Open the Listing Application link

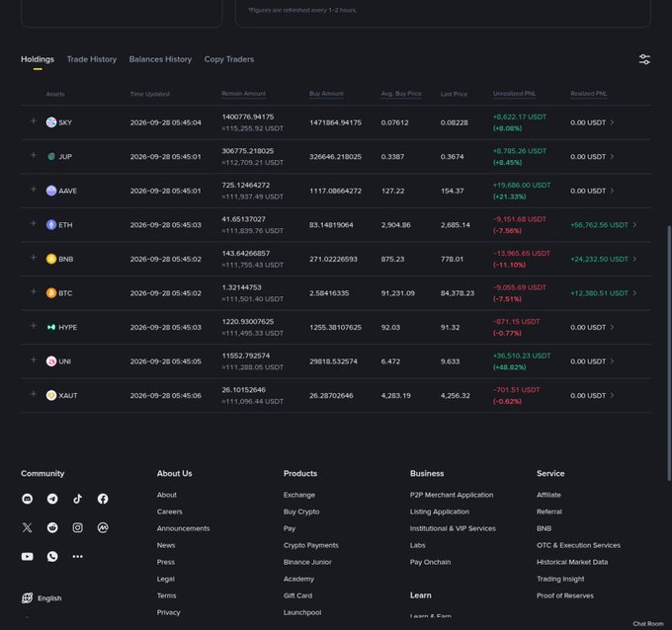click(x=440, y=512)
